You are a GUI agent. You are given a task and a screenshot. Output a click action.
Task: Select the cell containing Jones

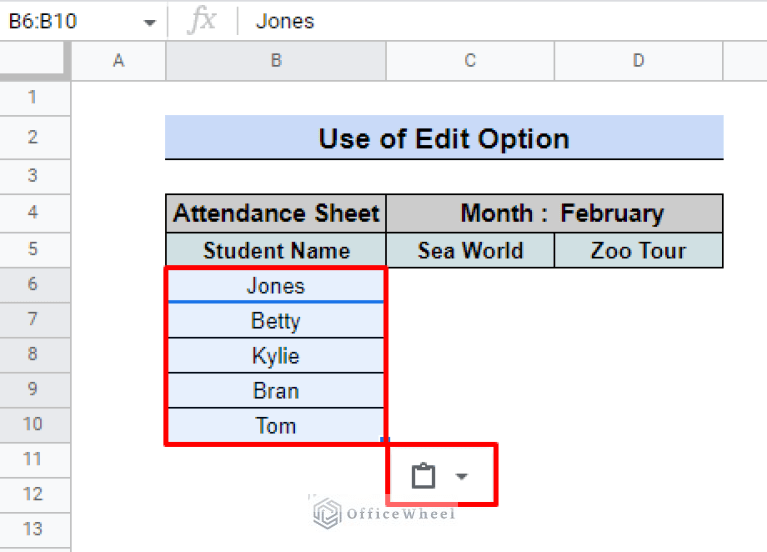[x=276, y=285]
